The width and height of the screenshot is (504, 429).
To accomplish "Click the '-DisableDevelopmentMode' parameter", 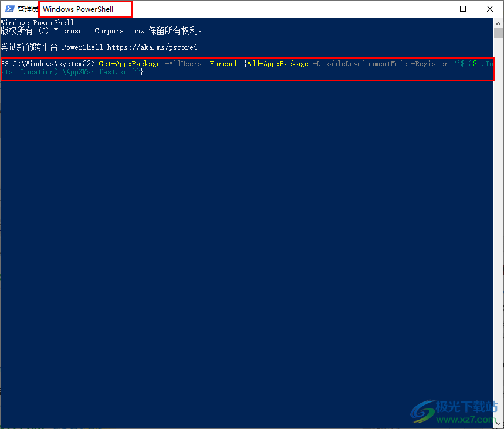I will tap(360, 63).
